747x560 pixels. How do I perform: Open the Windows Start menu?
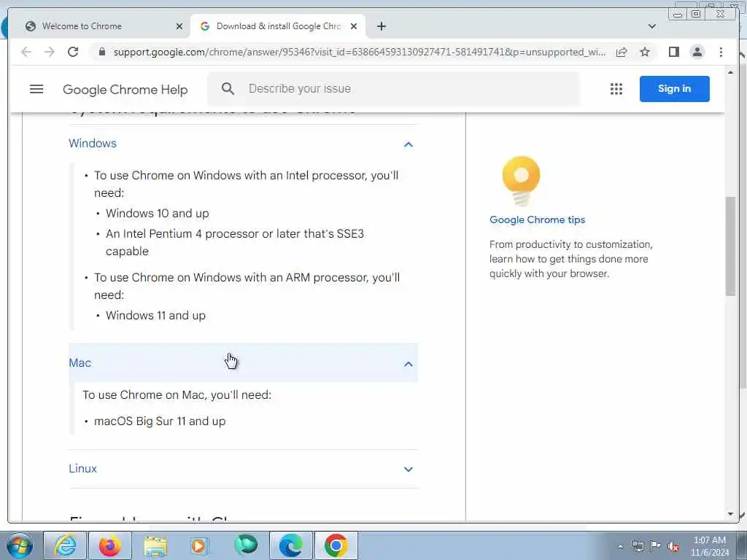[20, 545]
